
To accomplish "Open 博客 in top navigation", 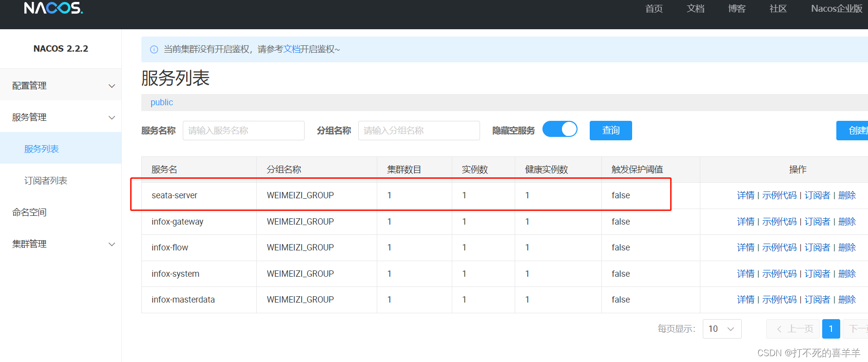I will coord(737,9).
